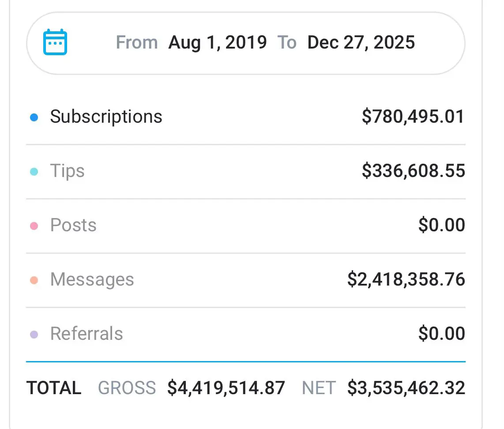The width and height of the screenshot is (504, 429).
Task: Click the Aug 1, 2019 start date
Action: [218, 42]
